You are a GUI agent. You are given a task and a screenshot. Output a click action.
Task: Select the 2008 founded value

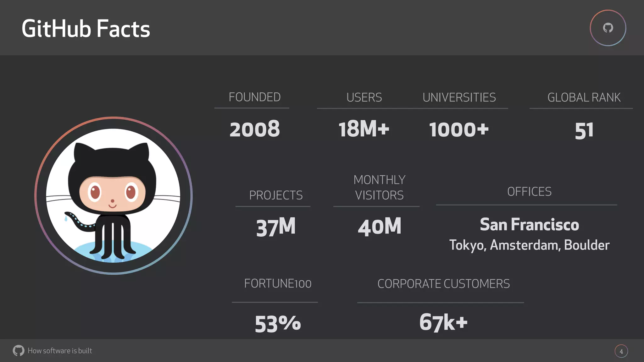[255, 129]
